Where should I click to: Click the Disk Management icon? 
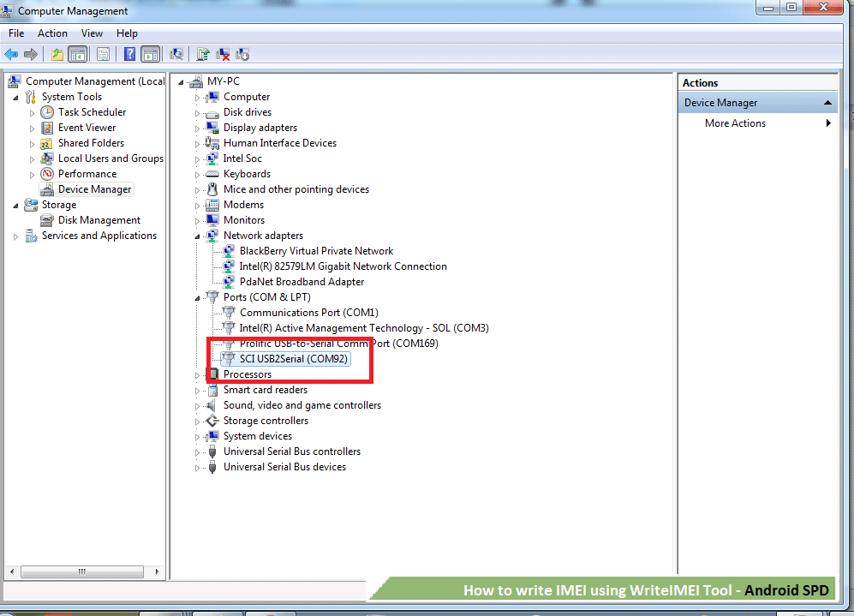click(47, 220)
